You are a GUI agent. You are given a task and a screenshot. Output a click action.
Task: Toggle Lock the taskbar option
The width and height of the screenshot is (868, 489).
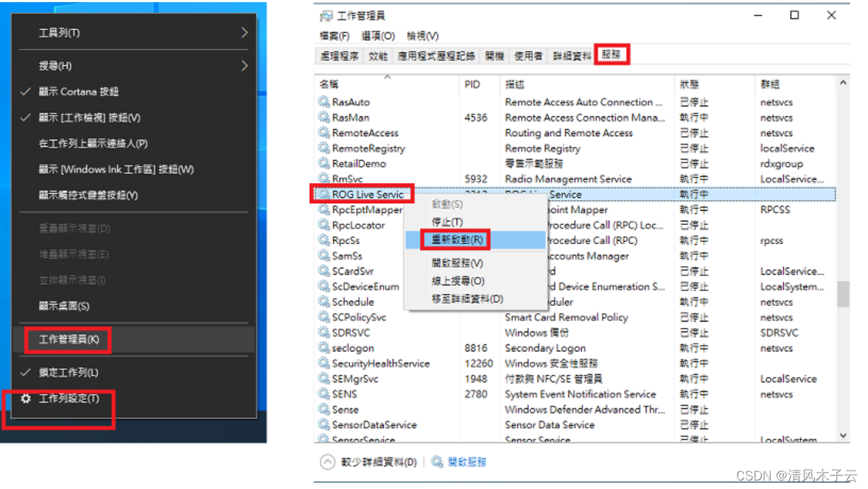pos(68,373)
